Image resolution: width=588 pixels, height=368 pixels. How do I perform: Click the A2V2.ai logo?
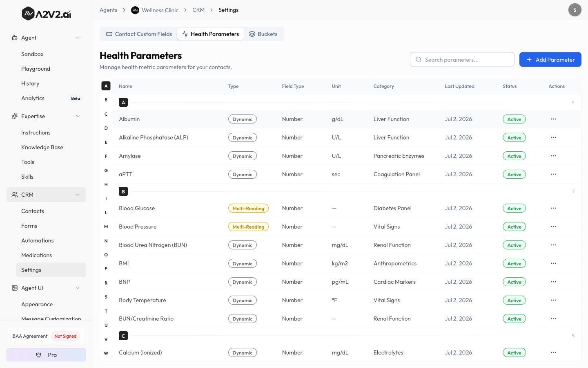(x=46, y=14)
